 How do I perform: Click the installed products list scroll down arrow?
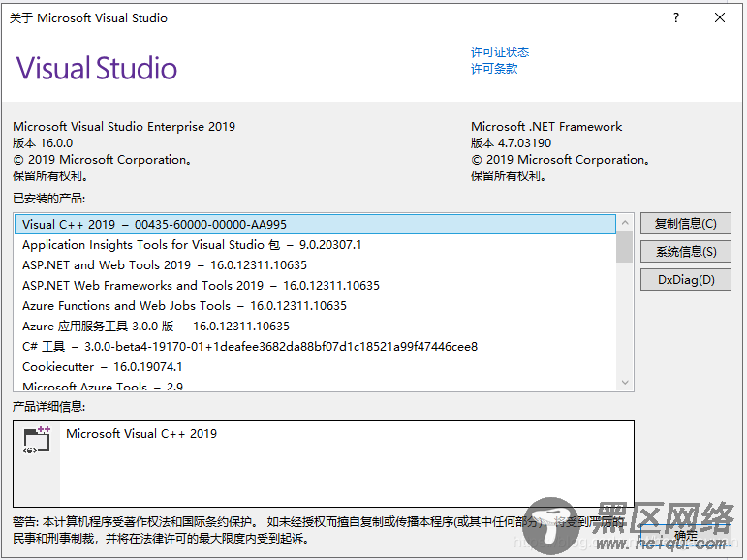625,383
